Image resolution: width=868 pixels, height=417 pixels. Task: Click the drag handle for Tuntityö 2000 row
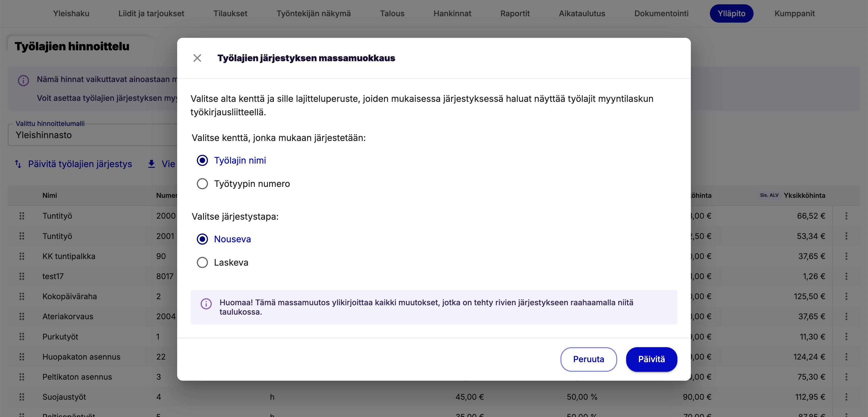(22, 216)
